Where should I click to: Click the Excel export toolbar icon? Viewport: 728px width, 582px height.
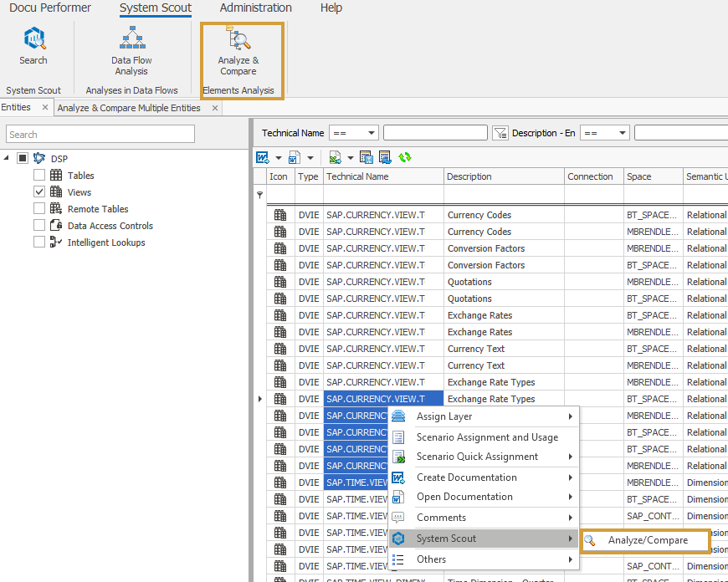(x=335, y=157)
